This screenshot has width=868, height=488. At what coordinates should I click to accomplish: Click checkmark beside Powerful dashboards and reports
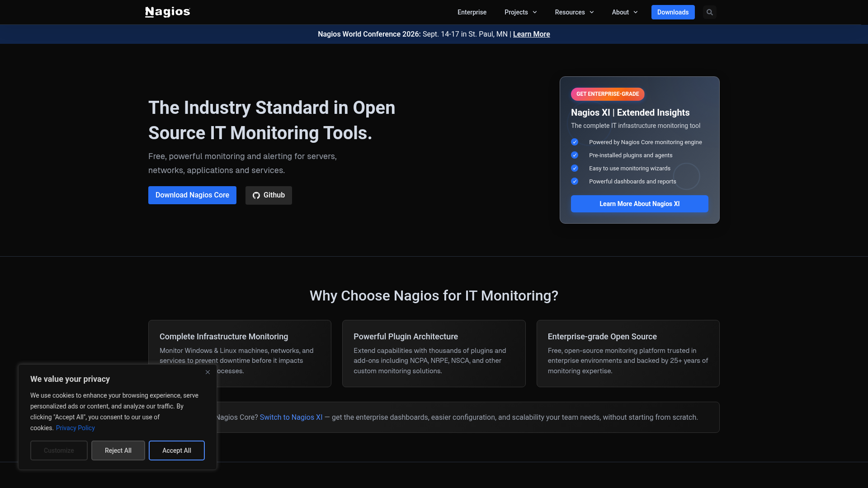tap(575, 181)
